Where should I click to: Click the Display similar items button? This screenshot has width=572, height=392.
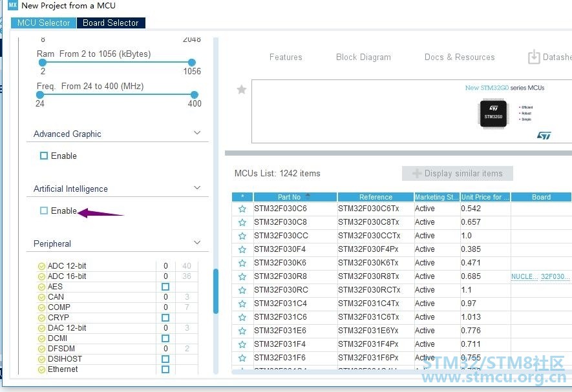(458, 174)
